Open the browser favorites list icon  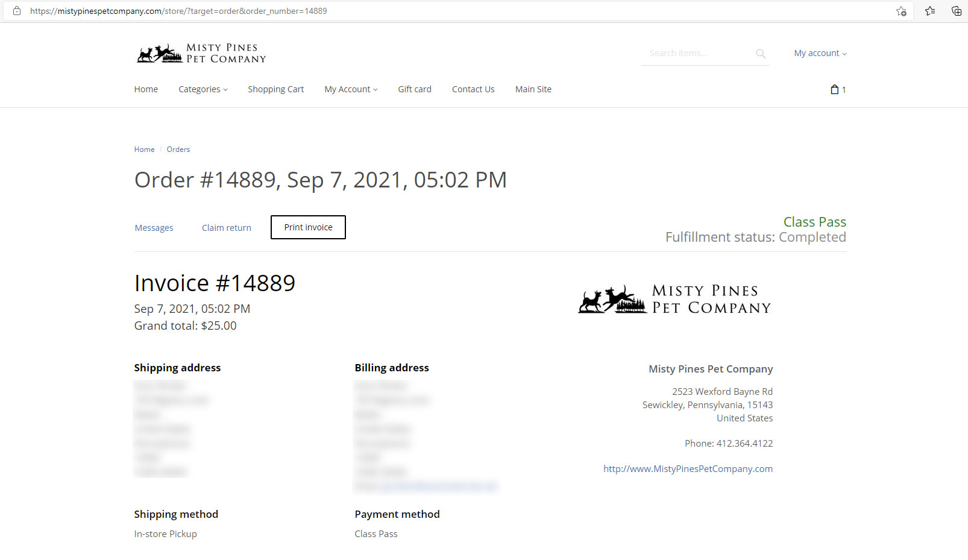pyautogui.click(x=930, y=11)
